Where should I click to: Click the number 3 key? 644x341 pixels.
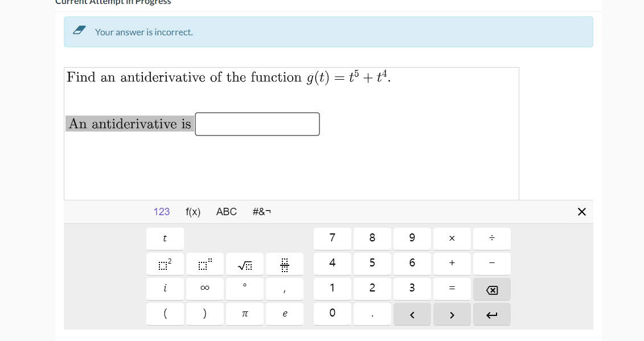[x=412, y=289]
